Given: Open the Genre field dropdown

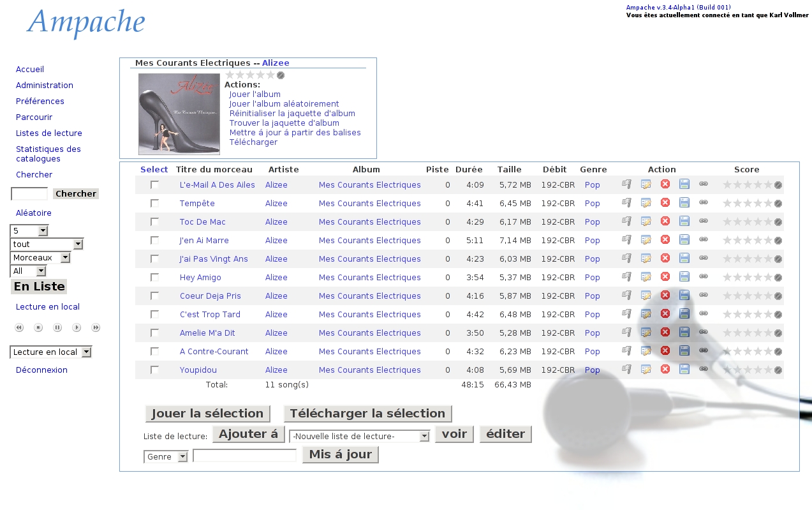Looking at the screenshot, I should pyautogui.click(x=166, y=456).
